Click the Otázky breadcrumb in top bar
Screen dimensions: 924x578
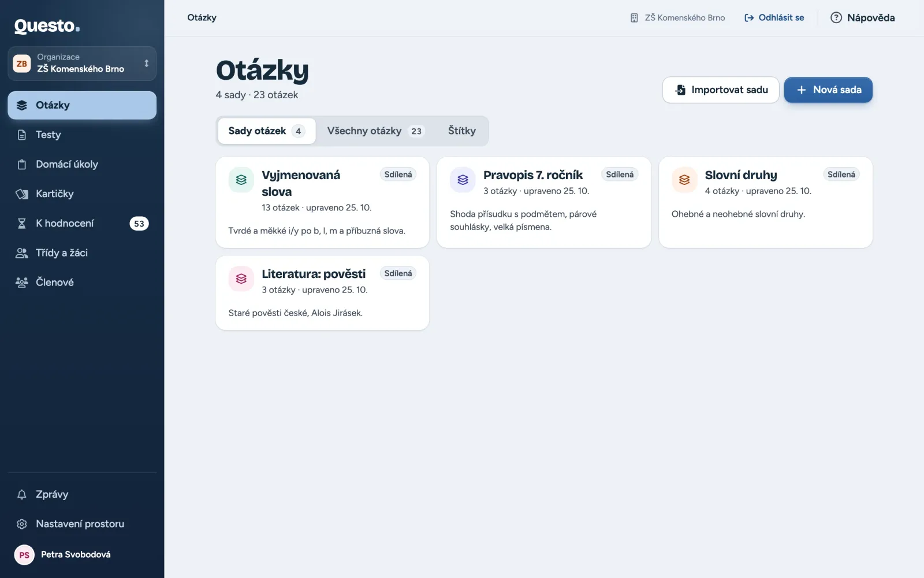click(202, 18)
